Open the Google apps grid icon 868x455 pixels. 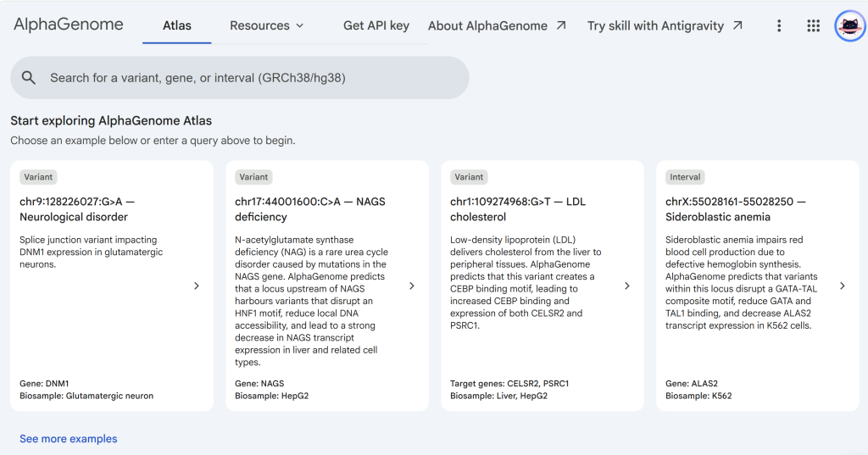click(x=813, y=25)
